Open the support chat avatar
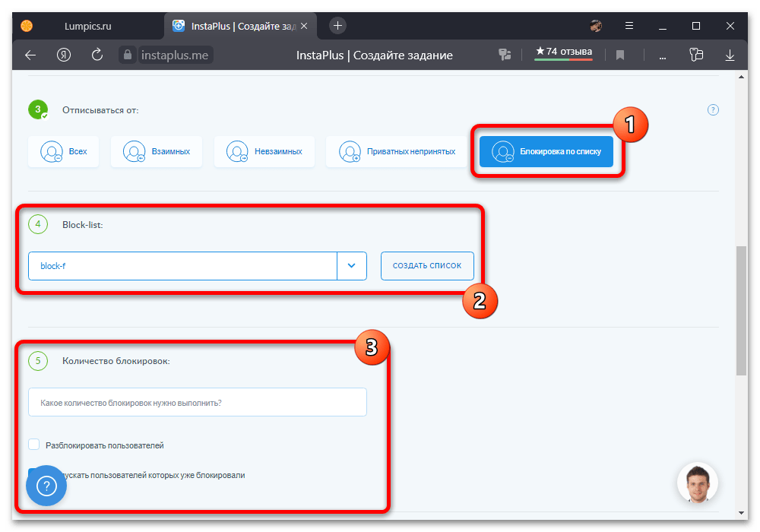Viewport: 760px width, 532px height. coord(697,483)
